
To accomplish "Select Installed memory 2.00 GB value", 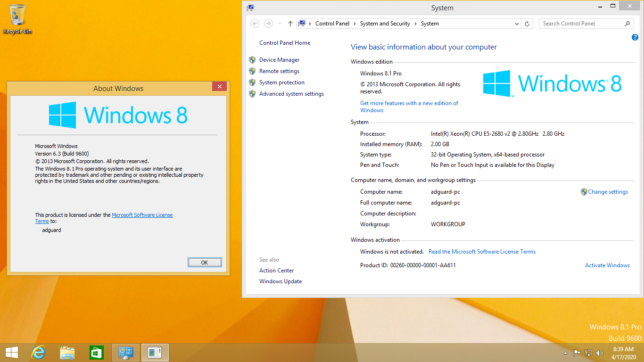I will 440,144.
